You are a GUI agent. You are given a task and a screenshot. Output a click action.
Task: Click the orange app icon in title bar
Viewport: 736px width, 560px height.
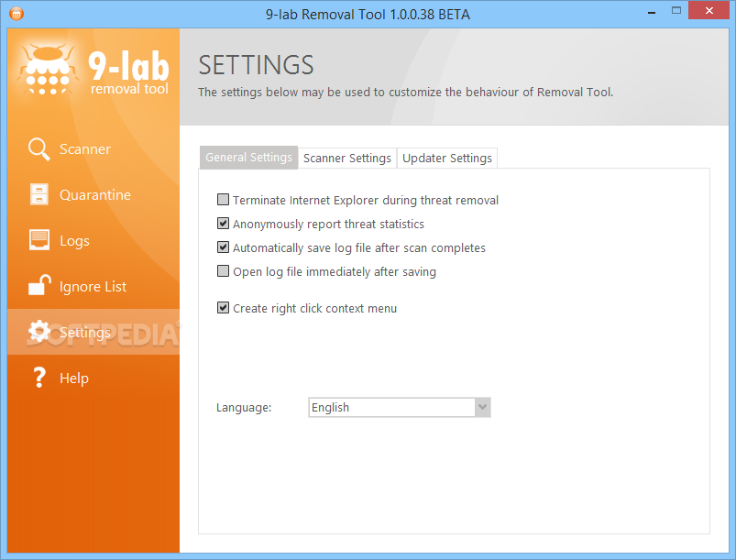16,14
